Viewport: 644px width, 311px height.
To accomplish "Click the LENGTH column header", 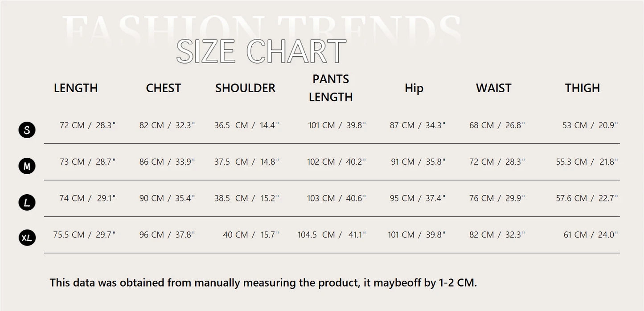I will (76, 88).
